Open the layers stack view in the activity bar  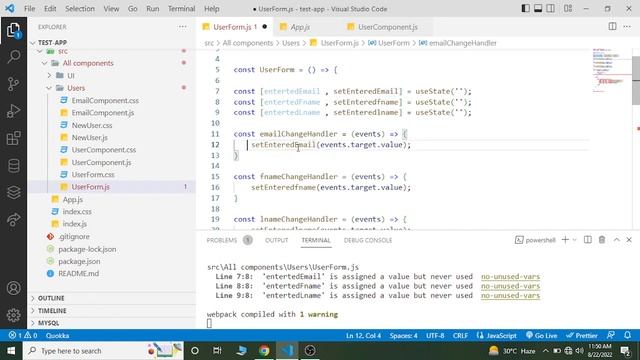tap(13, 192)
